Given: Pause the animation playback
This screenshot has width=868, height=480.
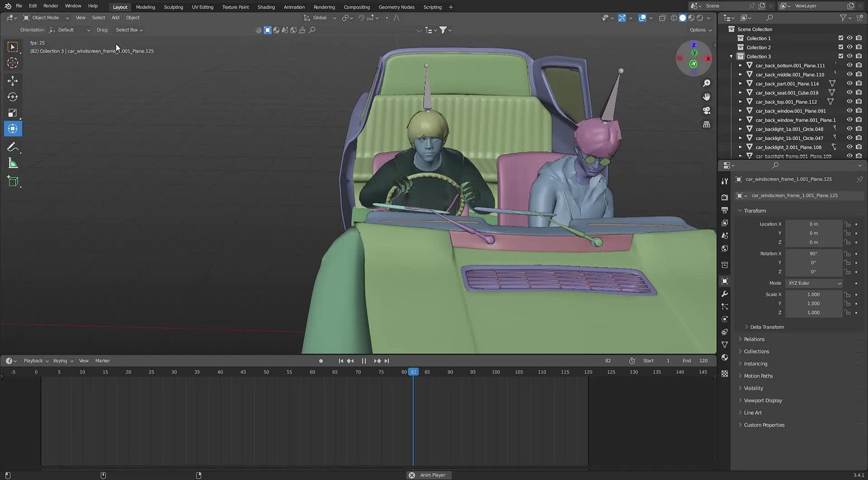Looking at the screenshot, I should 364,361.
